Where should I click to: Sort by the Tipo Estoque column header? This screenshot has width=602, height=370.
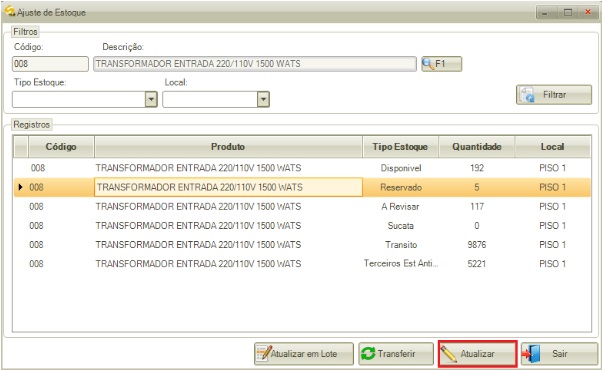400,147
